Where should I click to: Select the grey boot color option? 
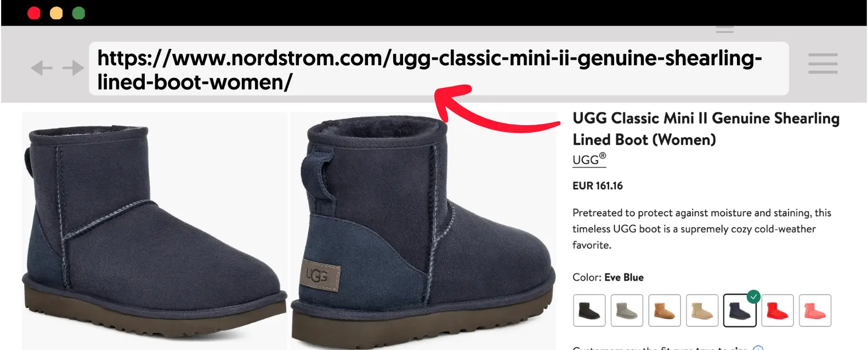click(627, 311)
